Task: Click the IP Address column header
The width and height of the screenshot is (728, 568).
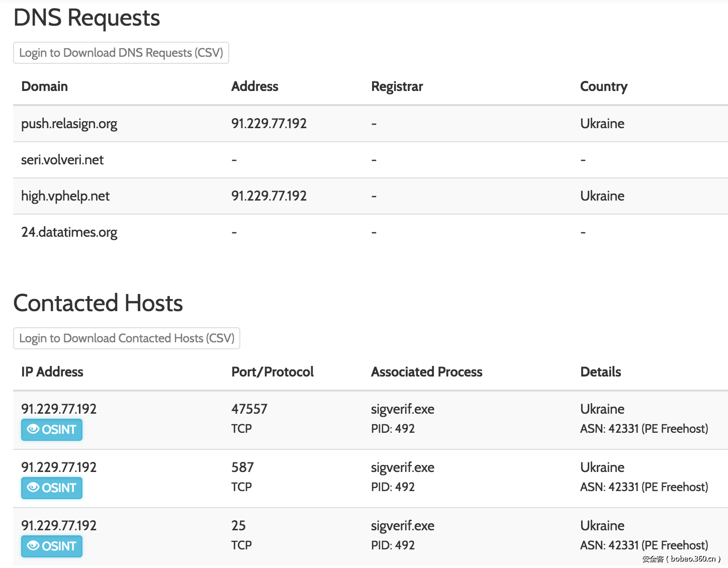Action: click(x=52, y=372)
